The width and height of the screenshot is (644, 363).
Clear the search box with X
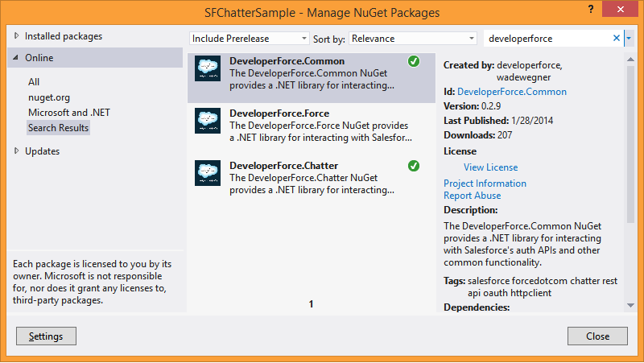616,38
